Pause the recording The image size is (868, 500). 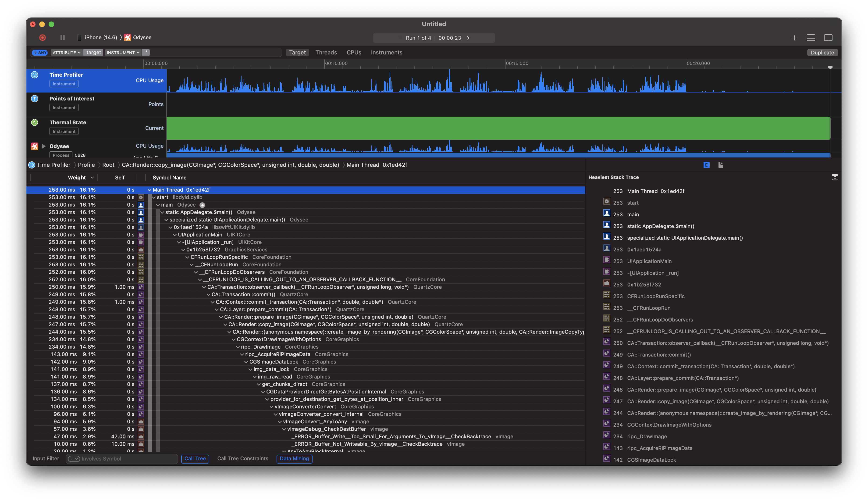pyautogui.click(x=62, y=38)
